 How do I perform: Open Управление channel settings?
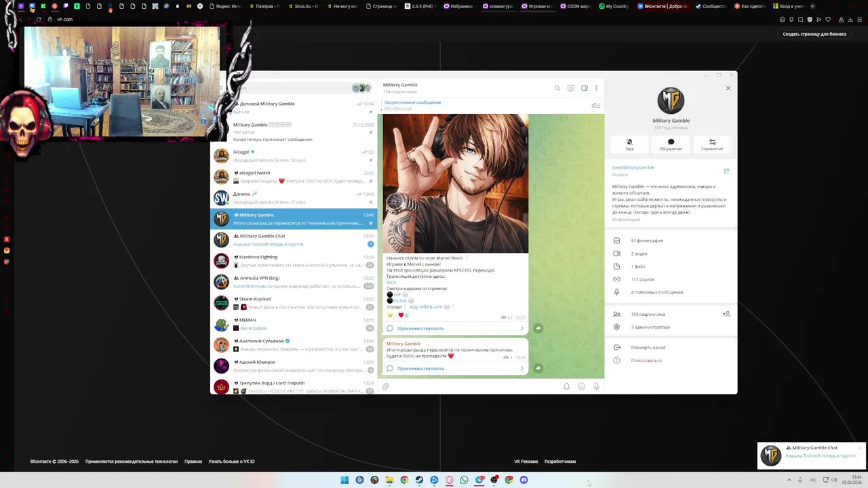(x=712, y=144)
